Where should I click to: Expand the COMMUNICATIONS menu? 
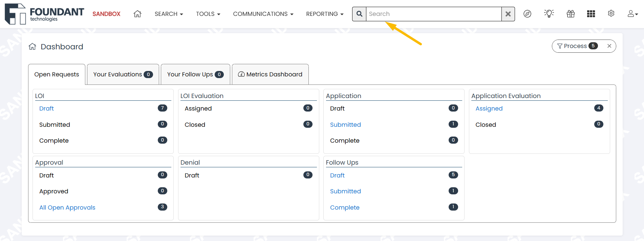point(263,14)
